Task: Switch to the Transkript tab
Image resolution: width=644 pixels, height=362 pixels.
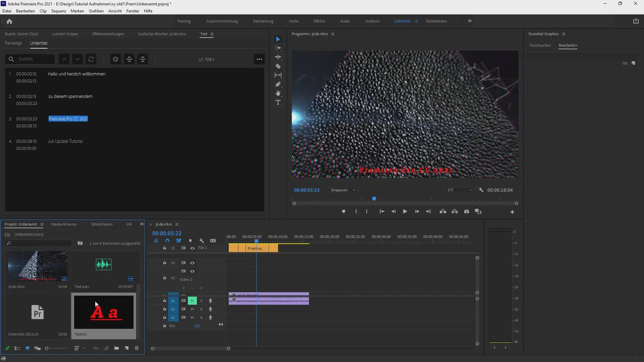Action: coord(13,43)
